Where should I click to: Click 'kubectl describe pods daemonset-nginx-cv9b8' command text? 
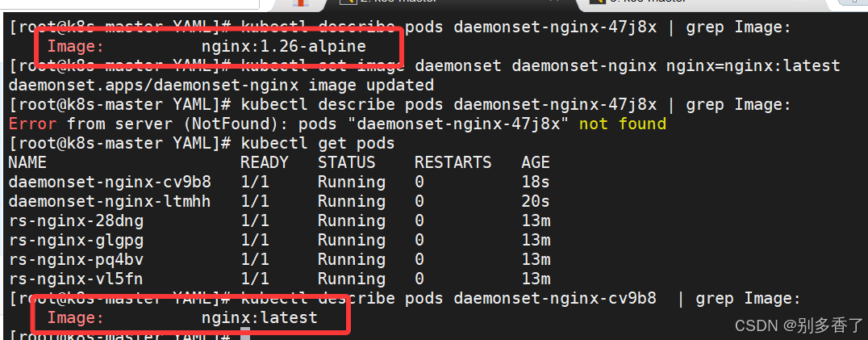pyautogui.click(x=449, y=299)
